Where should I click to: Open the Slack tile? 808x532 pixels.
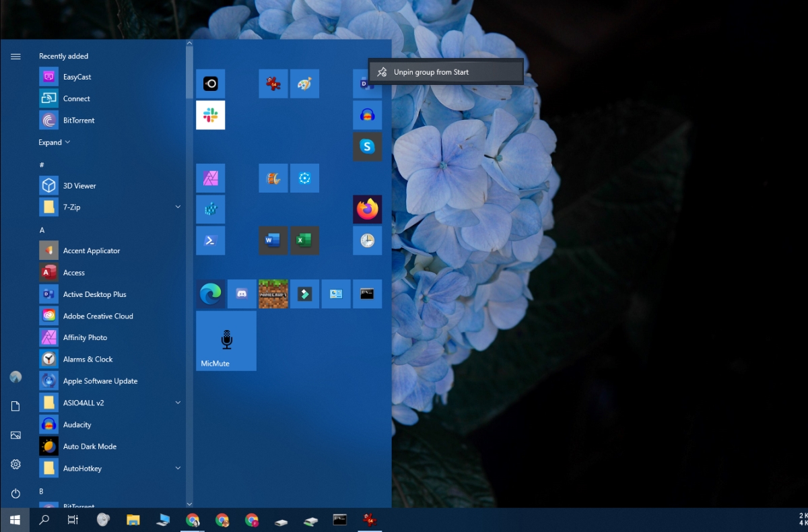click(x=210, y=115)
